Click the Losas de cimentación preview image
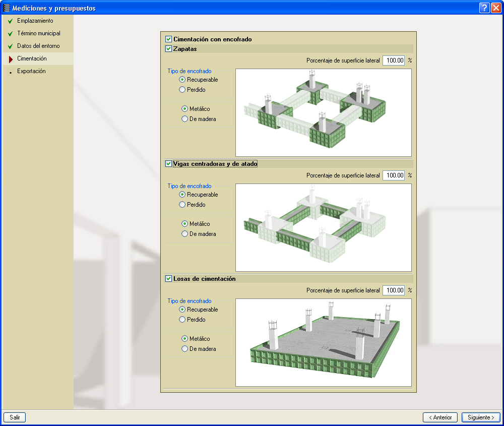Viewport: 504px width, 426px height. [324, 342]
